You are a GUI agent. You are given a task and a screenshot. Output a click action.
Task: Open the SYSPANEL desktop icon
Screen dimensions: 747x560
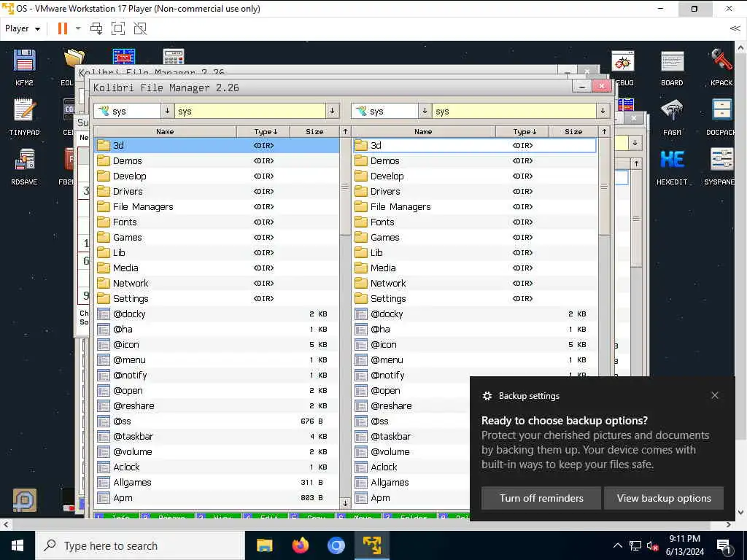coord(721,166)
